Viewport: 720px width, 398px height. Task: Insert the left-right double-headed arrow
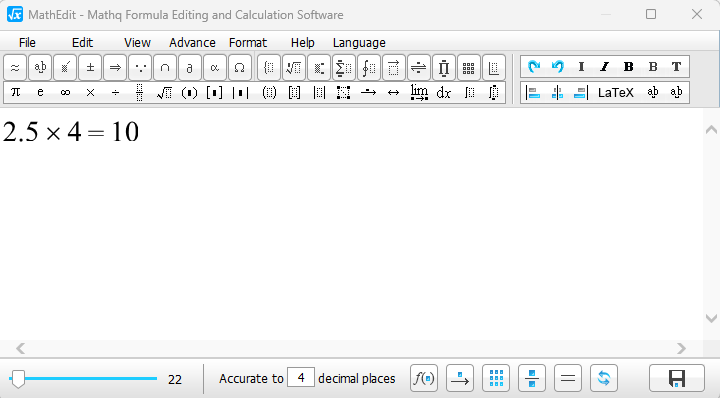click(394, 92)
